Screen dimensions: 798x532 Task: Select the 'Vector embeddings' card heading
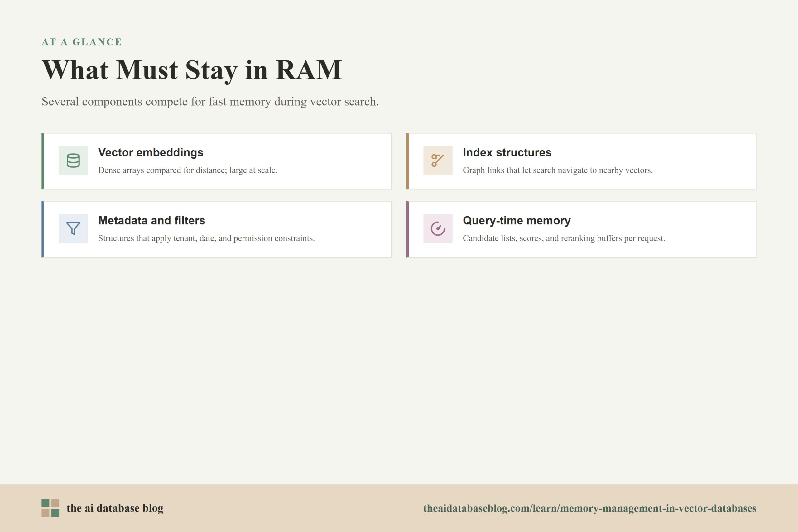coord(151,153)
